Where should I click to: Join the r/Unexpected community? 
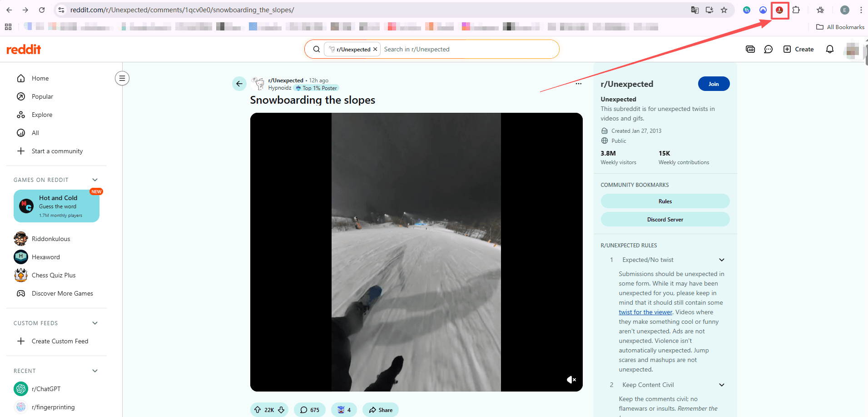(x=713, y=84)
